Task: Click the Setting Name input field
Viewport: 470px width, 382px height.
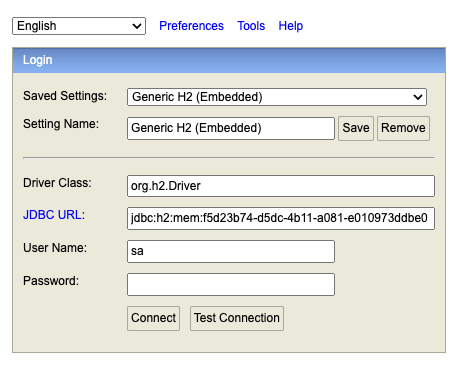Action: pyautogui.click(x=231, y=128)
